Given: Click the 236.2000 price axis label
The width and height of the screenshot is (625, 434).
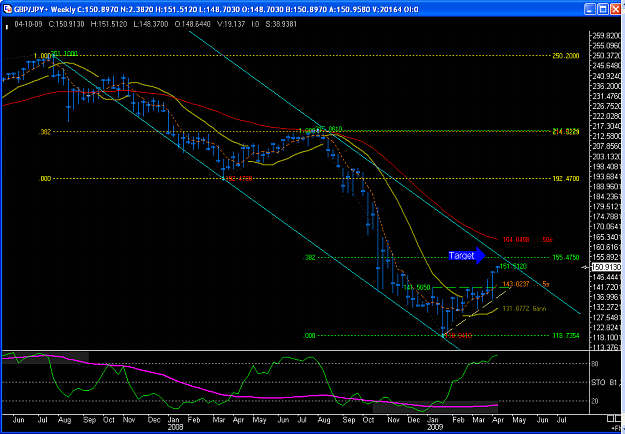Looking at the screenshot, I should (607, 86).
